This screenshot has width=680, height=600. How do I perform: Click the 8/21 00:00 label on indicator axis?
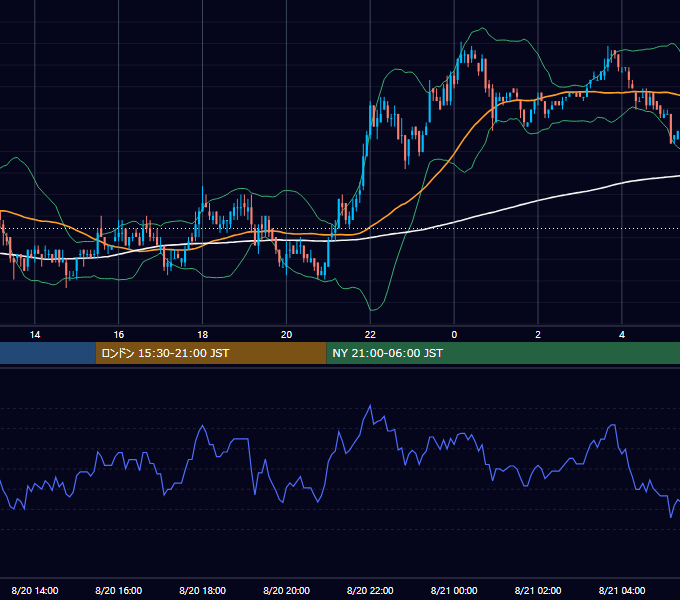coord(454,590)
